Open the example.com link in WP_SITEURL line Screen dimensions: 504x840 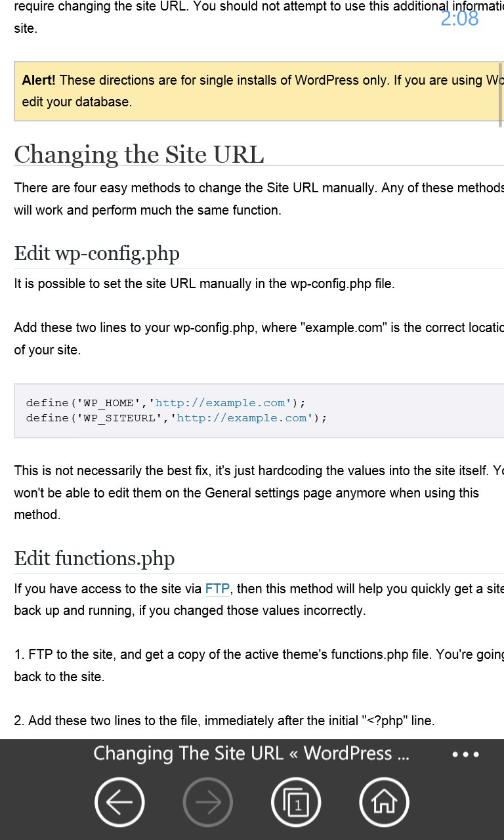[241, 418]
